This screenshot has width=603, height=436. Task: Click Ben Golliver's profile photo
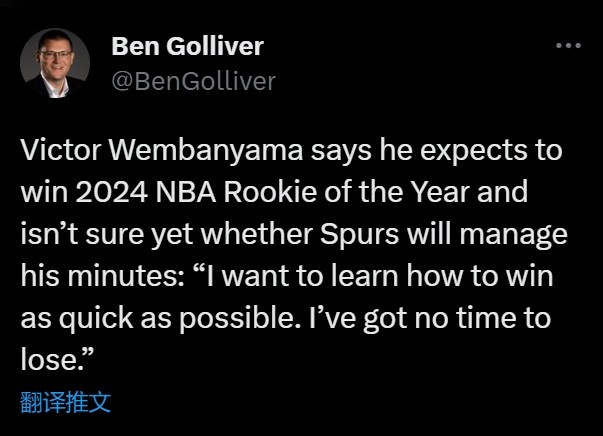(x=55, y=63)
